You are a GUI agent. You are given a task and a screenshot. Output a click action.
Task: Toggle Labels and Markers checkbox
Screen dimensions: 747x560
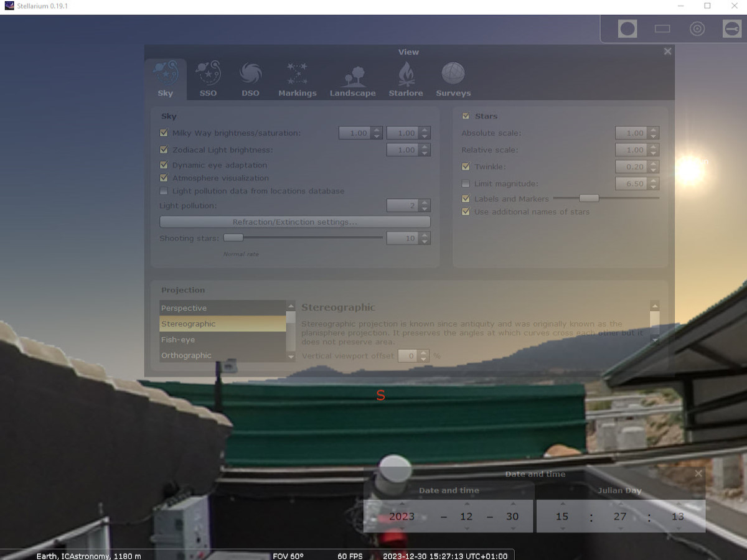pos(466,198)
